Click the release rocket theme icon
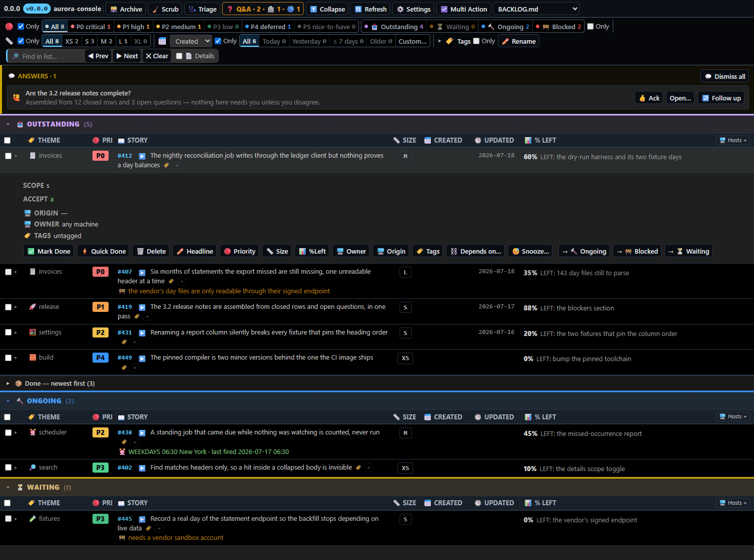Image resolution: width=754 pixels, height=560 pixels. [x=33, y=307]
